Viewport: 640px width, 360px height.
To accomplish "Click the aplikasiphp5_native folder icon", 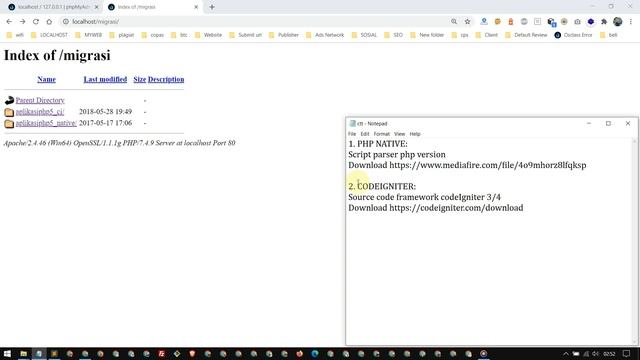I will tap(9, 123).
